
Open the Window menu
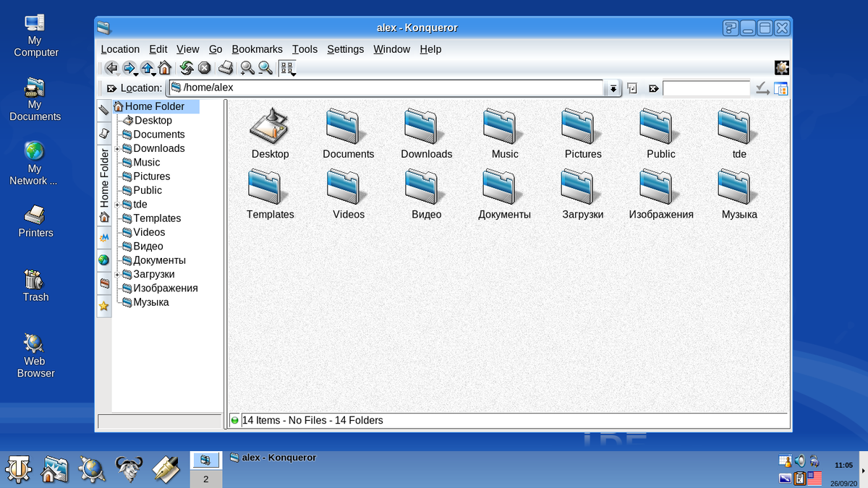coord(391,49)
